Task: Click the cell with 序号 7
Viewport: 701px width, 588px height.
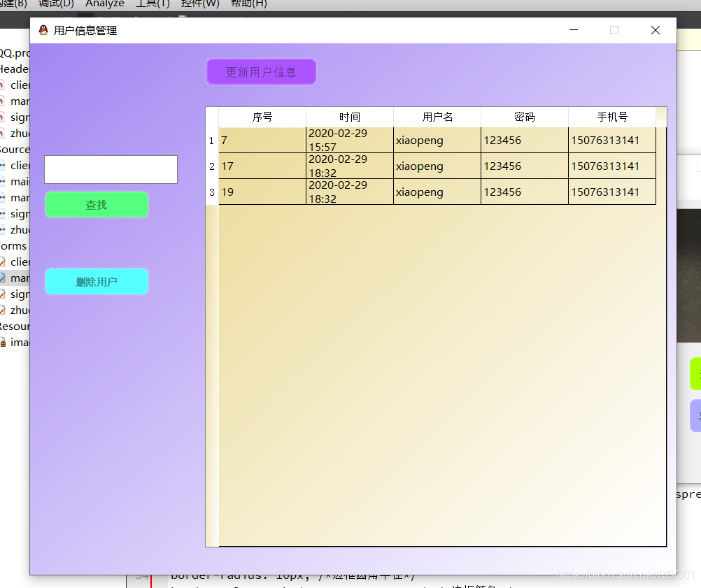Action: [262, 141]
